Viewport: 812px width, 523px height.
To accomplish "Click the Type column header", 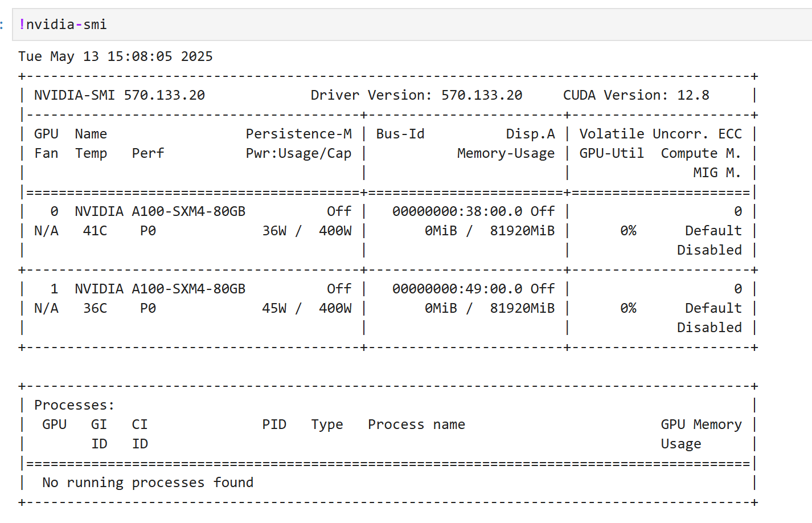I will coord(327,424).
